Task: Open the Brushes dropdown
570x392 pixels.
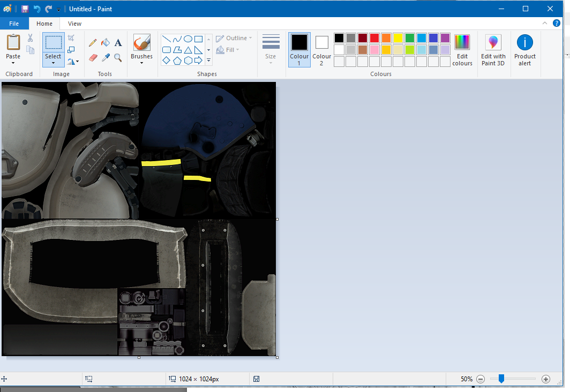Action: (x=141, y=63)
